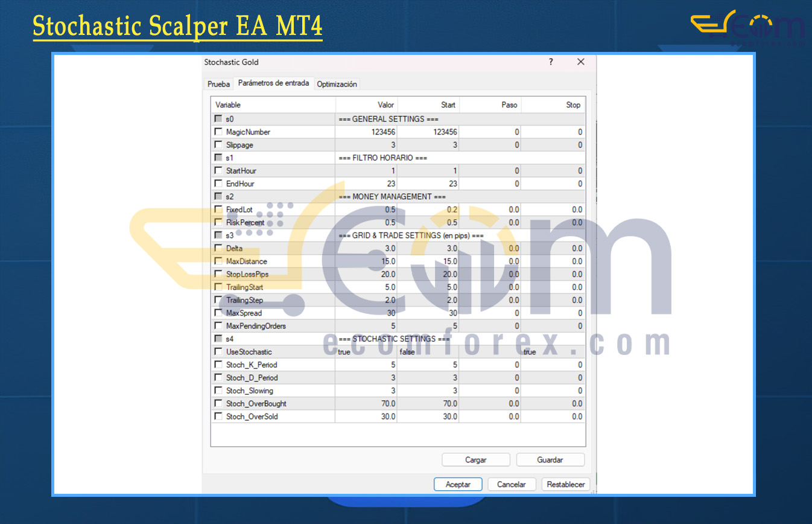Close the Stochastic Gold dialog
812x524 pixels.
(x=581, y=62)
